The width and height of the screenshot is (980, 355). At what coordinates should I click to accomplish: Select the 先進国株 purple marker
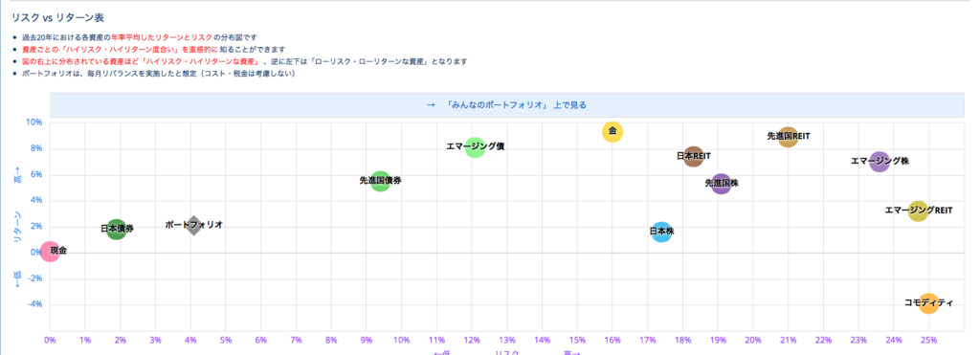722,184
